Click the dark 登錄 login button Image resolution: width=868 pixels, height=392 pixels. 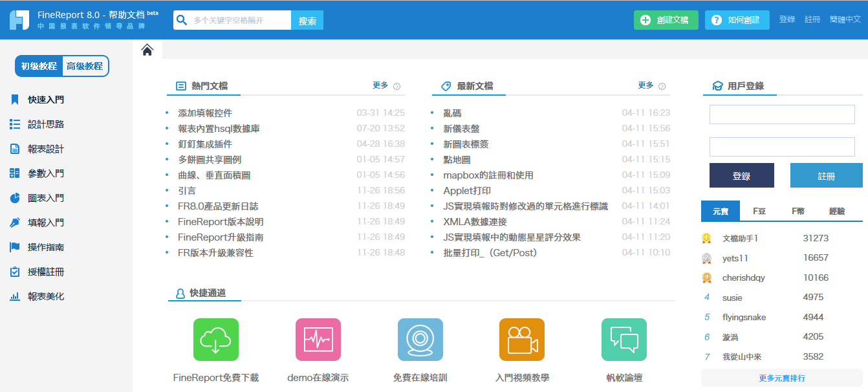pyautogui.click(x=742, y=175)
